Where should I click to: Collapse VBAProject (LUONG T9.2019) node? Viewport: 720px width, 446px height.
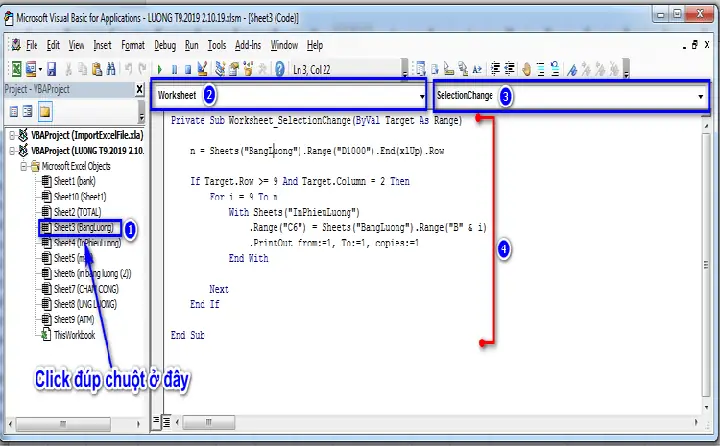12,151
